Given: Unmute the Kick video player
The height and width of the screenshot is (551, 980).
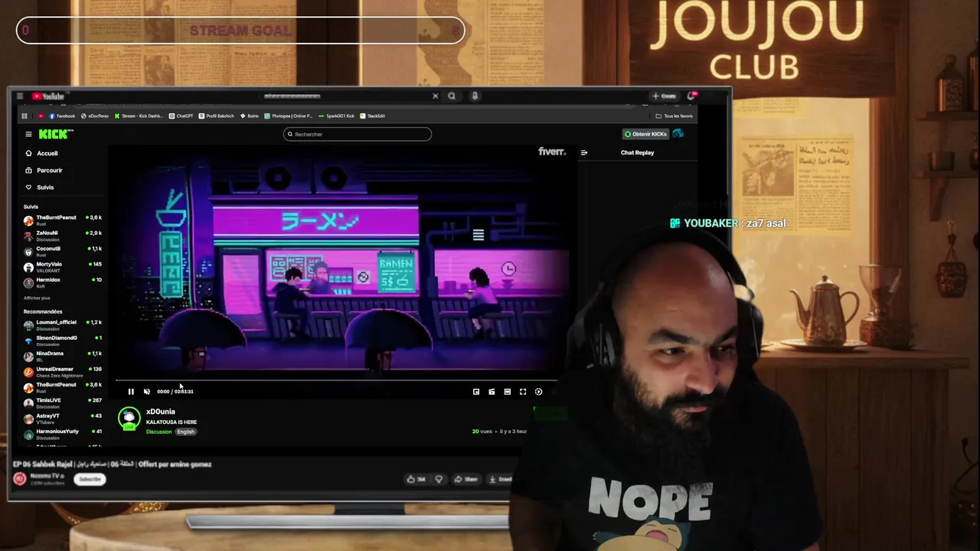Looking at the screenshot, I should (147, 391).
